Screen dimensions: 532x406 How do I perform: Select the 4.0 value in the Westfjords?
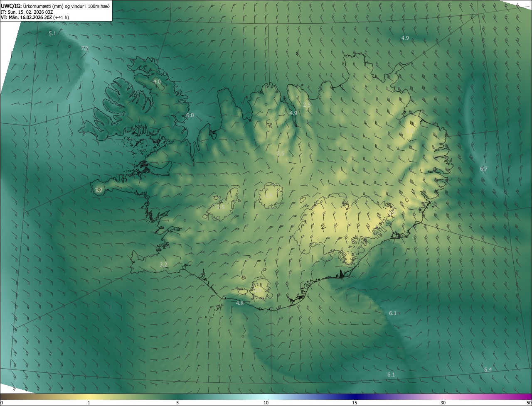tap(157, 82)
